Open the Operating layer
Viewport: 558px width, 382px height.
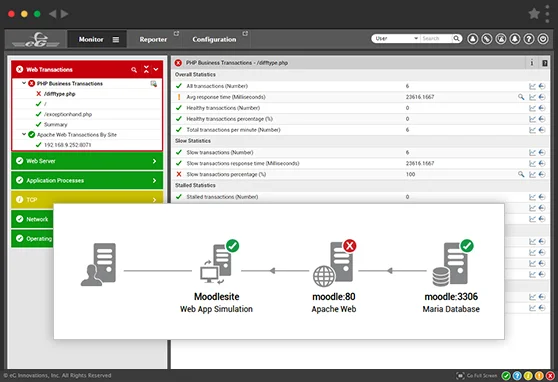33,239
